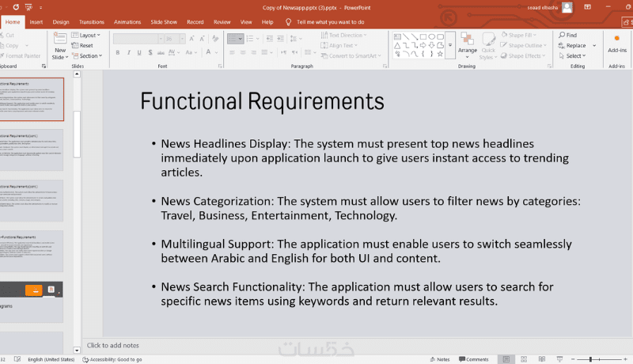Open the Slide Show ribbon tab
Screen dimensions: 633x364
pyautogui.click(x=164, y=22)
